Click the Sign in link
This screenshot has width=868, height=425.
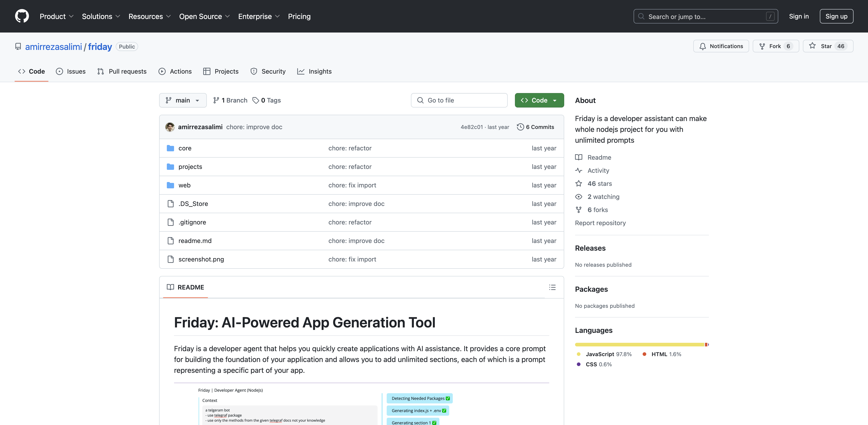point(799,16)
